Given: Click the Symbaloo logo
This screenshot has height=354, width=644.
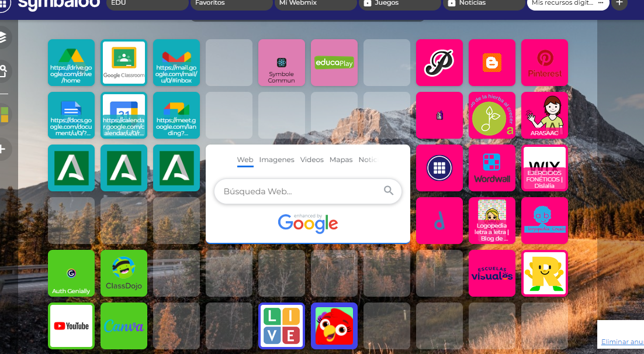Looking at the screenshot, I should tap(59, 4).
